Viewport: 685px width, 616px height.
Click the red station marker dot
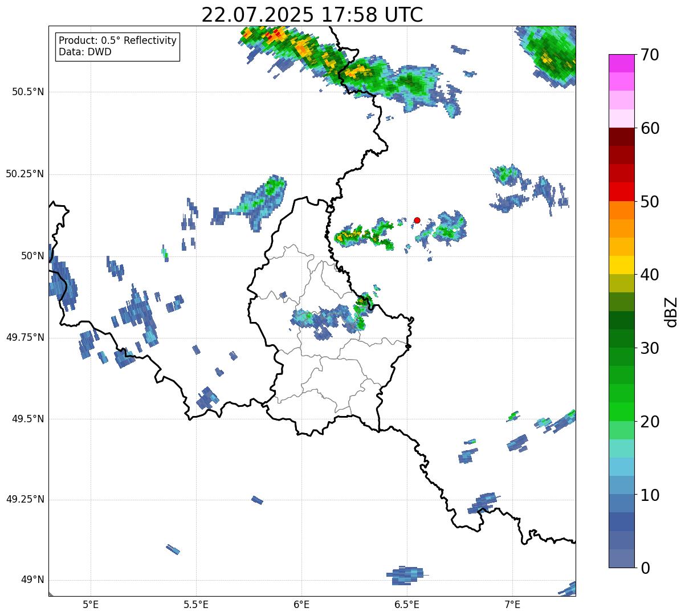[417, 220]
